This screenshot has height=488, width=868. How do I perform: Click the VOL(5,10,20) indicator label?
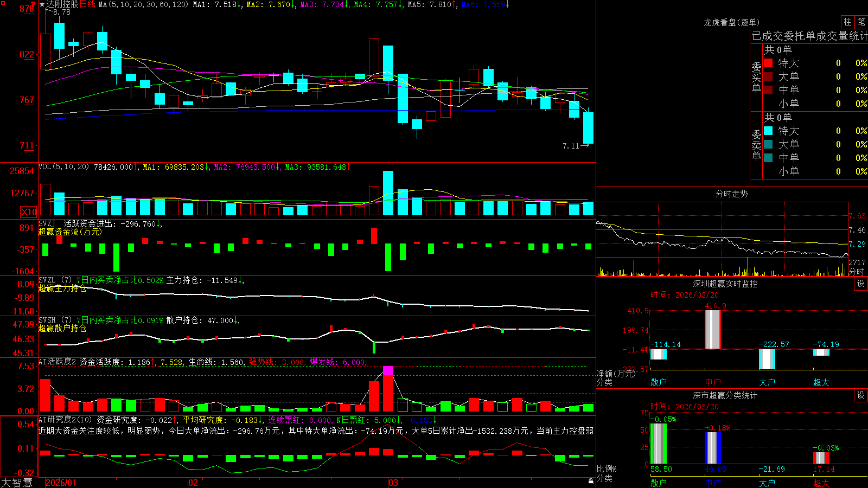(x=63, y=166)
